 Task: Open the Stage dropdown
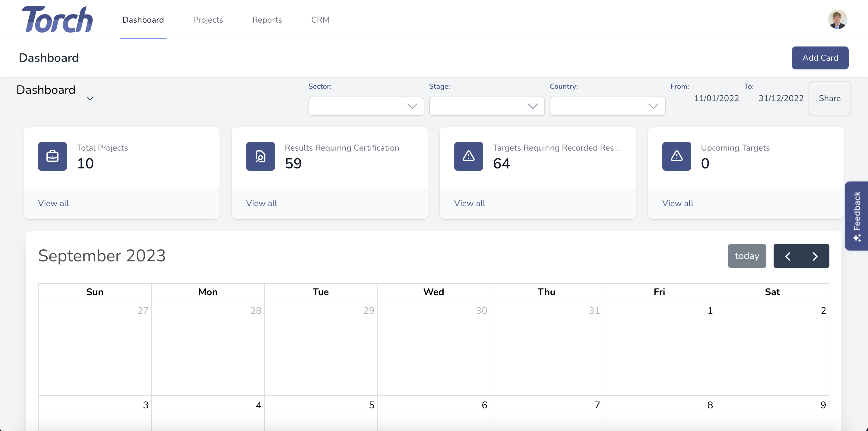tap(486, 106)
